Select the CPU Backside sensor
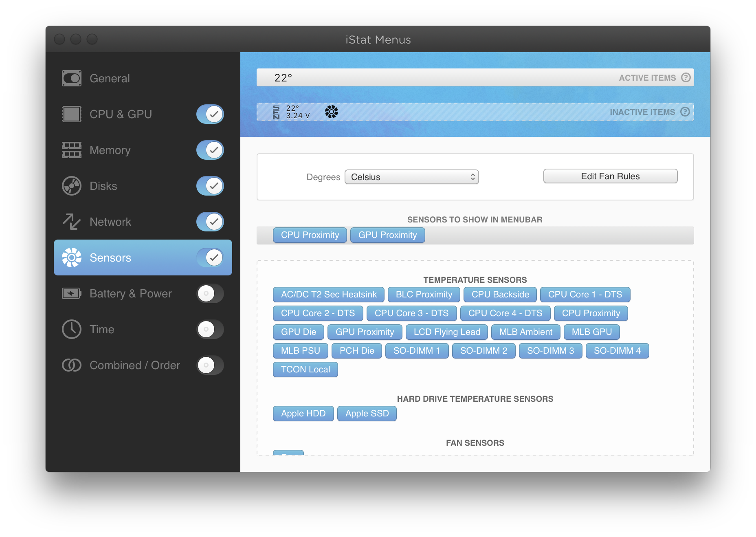756x537 pixels. [500, 295]
